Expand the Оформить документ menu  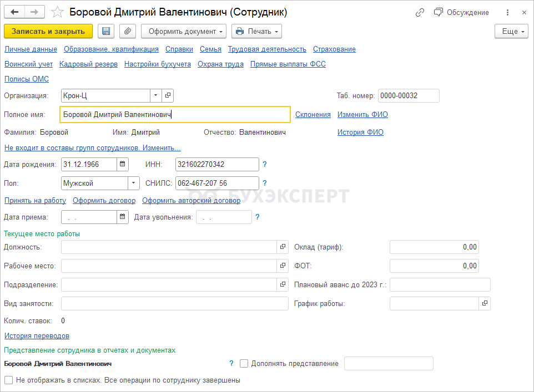[184, 32]
